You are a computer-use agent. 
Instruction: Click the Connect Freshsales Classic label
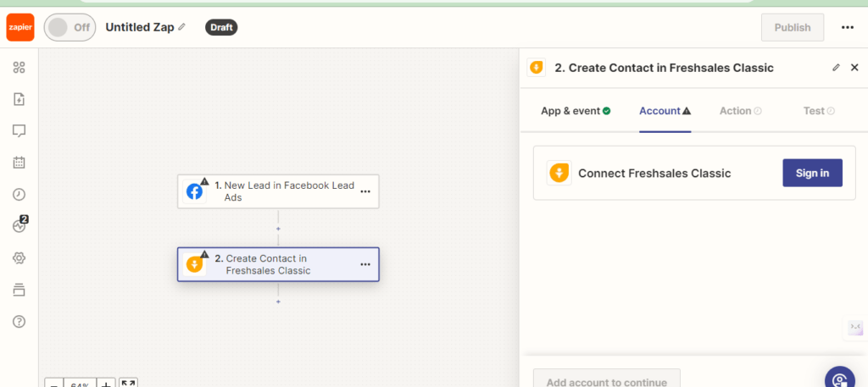click(x=654, y=173)
